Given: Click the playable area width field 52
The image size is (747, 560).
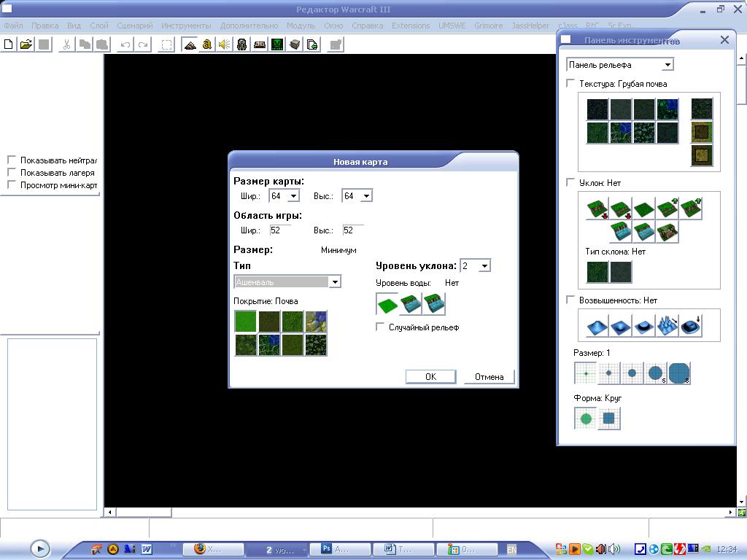Looking at the screenshot, I should (280, 230).
